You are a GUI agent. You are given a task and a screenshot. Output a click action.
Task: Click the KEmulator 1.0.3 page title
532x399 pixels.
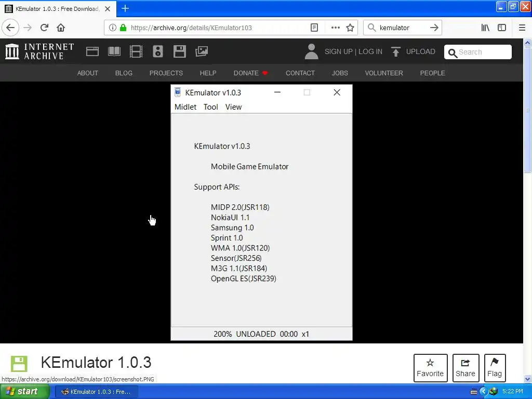pos(96,362)
